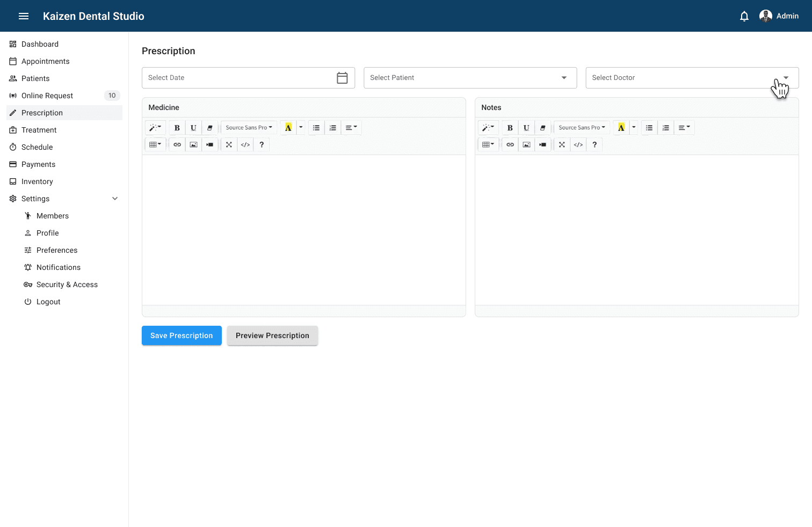The width and height of the screenshot is (812, 527).
Task: Open code view in the Medicine editor
Action: click(245, 144)
